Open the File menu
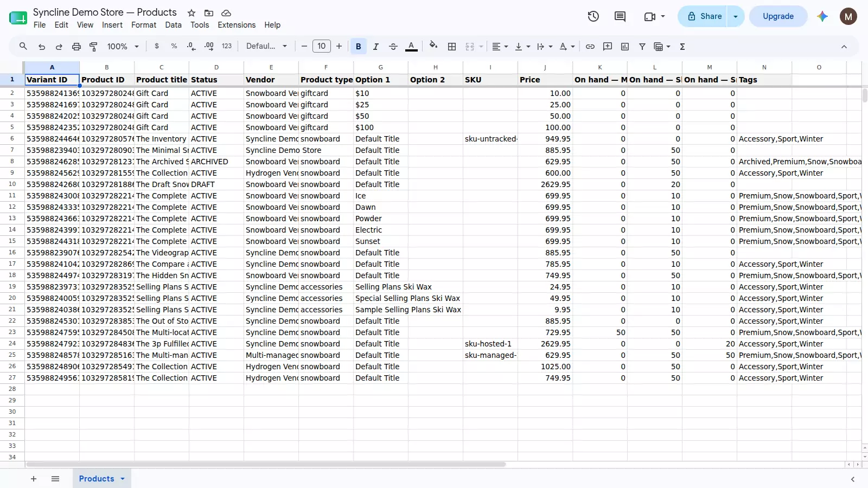 click(40, 25)
